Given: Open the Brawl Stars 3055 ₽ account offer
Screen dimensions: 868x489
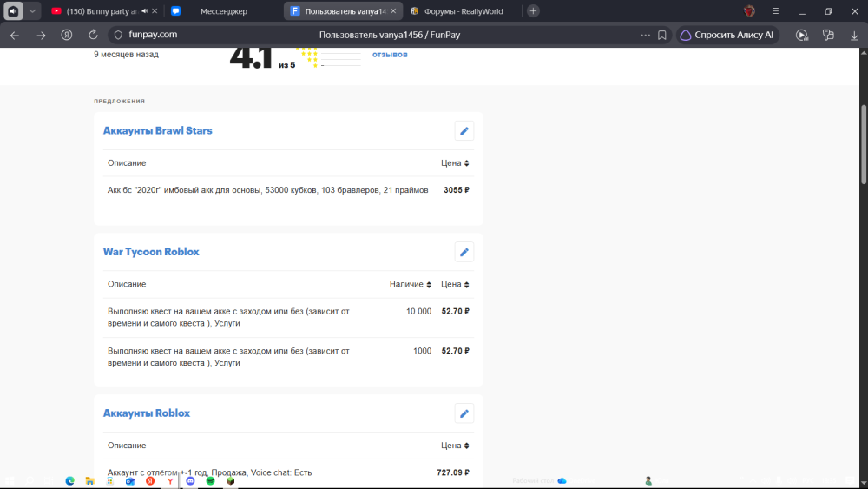Looking at the screenshot, I should coord(288,190).
